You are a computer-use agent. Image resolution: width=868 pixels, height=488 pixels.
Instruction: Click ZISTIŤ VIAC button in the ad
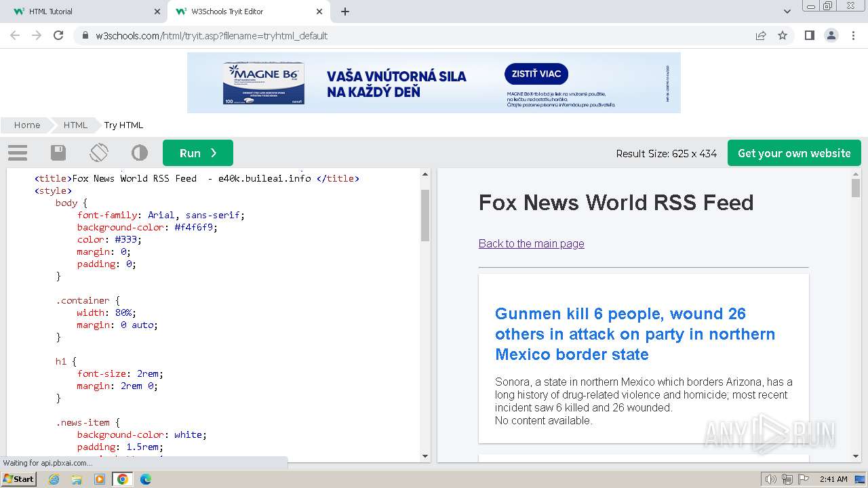pos(536,74)
